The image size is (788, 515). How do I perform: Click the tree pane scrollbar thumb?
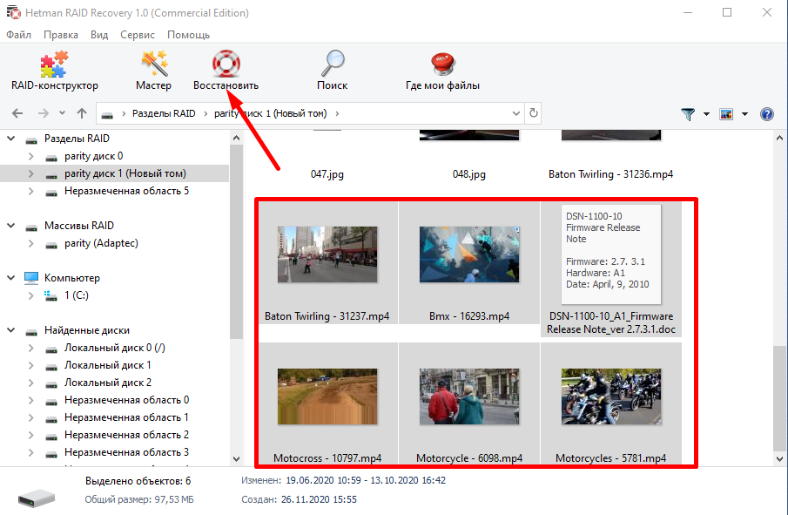pyautogui.click(x=236, y=242)
